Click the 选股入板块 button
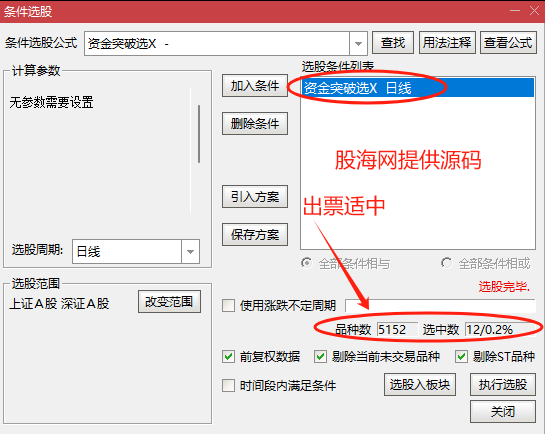Screen dimensions: 545x434 pos(420,385)
